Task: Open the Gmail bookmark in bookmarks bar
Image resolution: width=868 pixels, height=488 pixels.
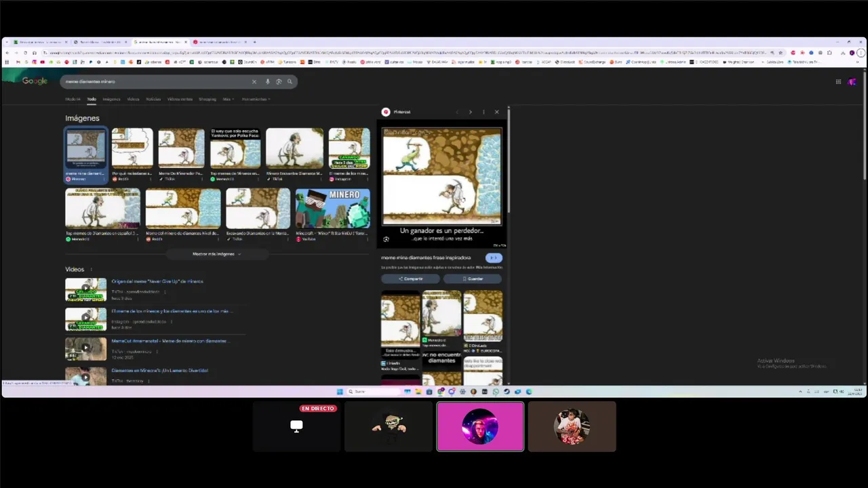Action: (x=18, y=62)
